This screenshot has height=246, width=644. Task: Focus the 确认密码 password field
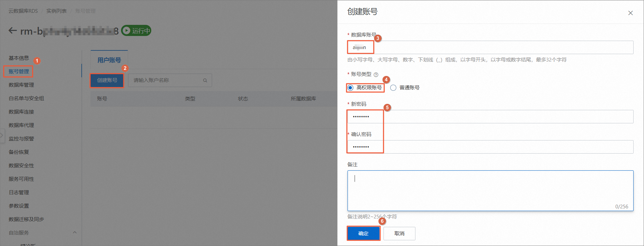tap(490, 147)
